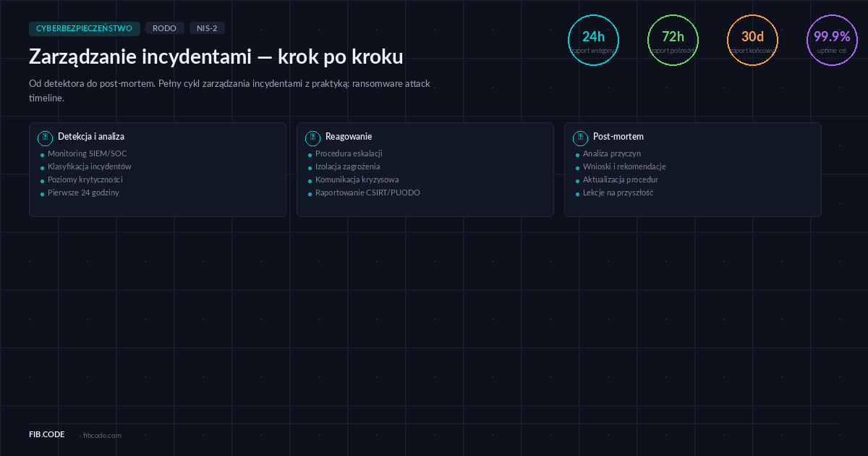This screenshot has height=456, width=868.
Task: Click the Detekcja i analiza card icon
Action: click(x=45, y=138)
